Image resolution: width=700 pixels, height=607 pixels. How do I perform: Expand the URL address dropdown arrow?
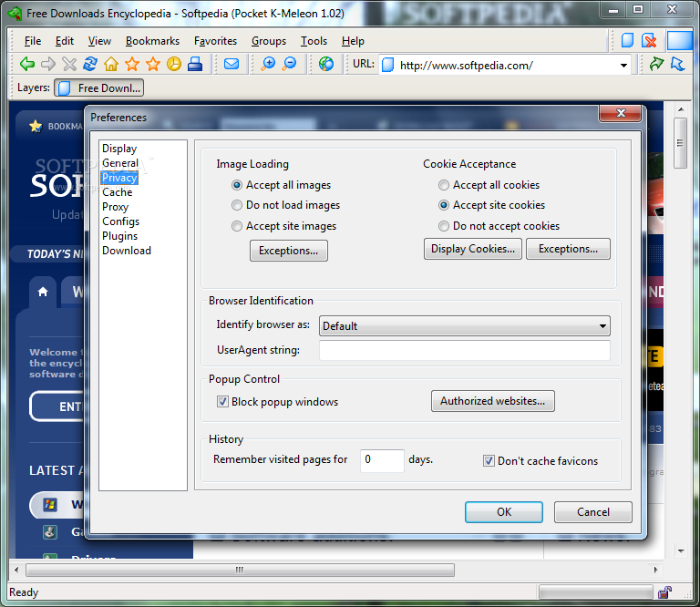pyautogui.click(x=623, y=65)
